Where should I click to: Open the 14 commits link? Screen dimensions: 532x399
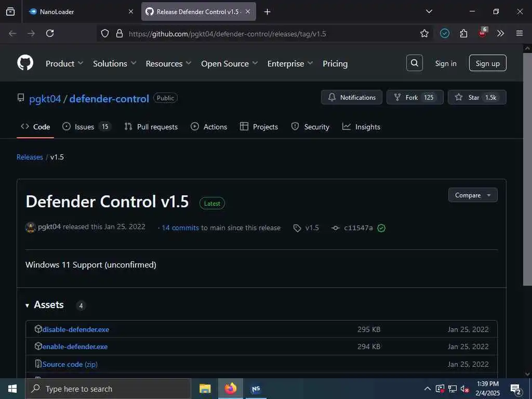(x=180, y=228)
